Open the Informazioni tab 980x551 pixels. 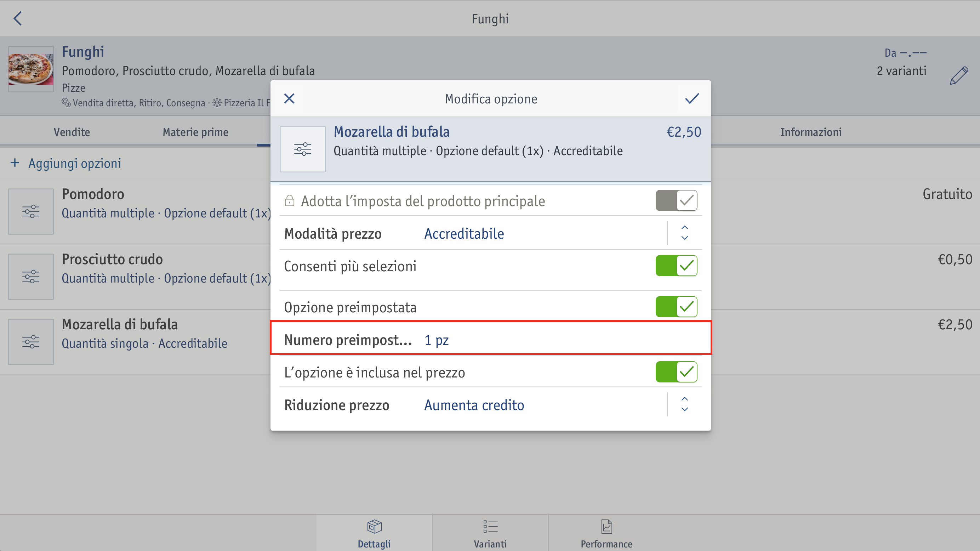tap(811, 132)
